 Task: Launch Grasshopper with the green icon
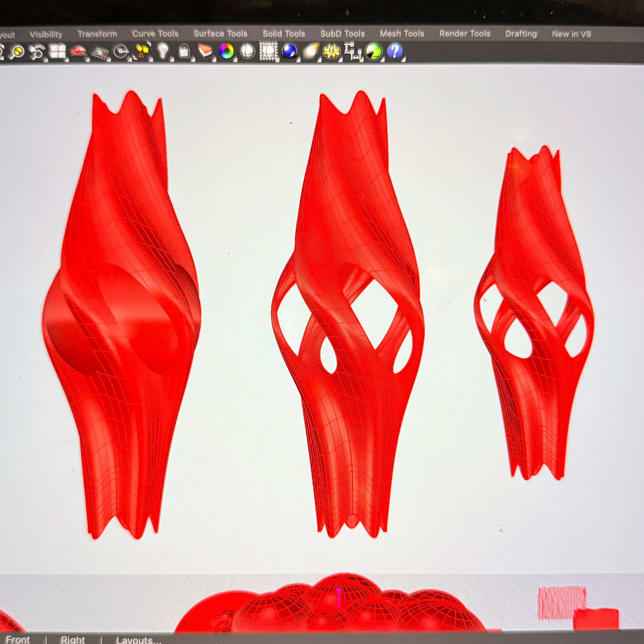374,52
